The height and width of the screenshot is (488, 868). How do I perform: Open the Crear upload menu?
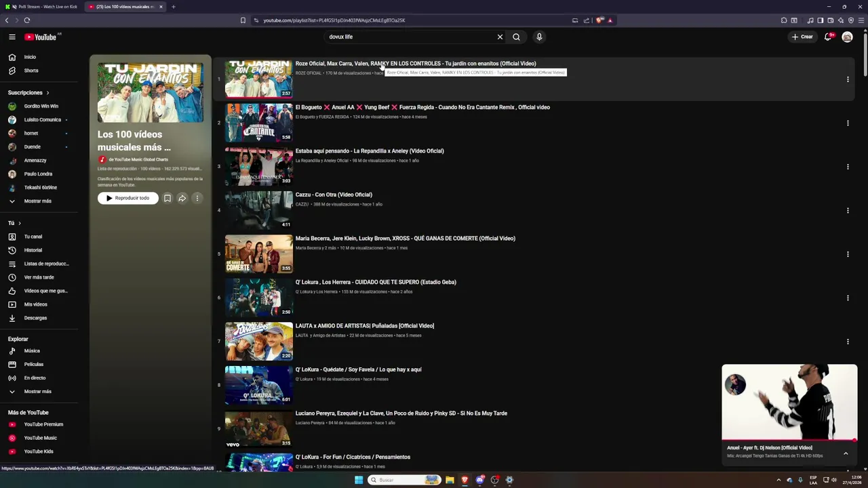802,37
